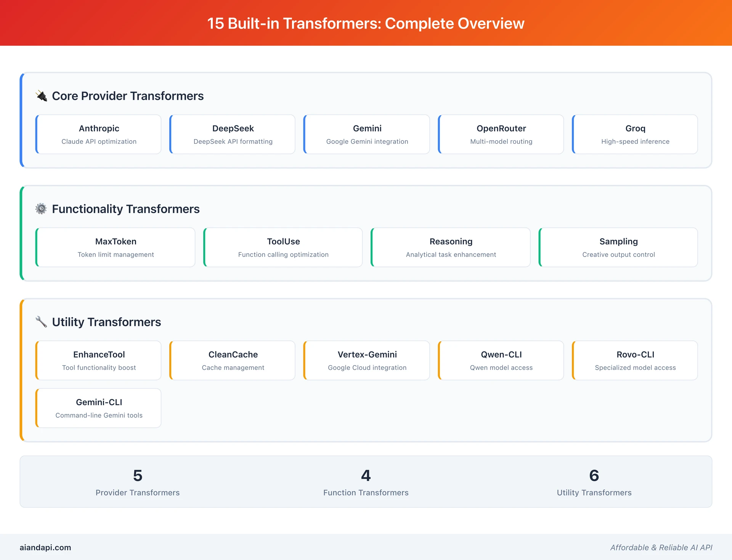Click the Function Transformers summary label
732x560 pixels.
click(x=366, y=493)
